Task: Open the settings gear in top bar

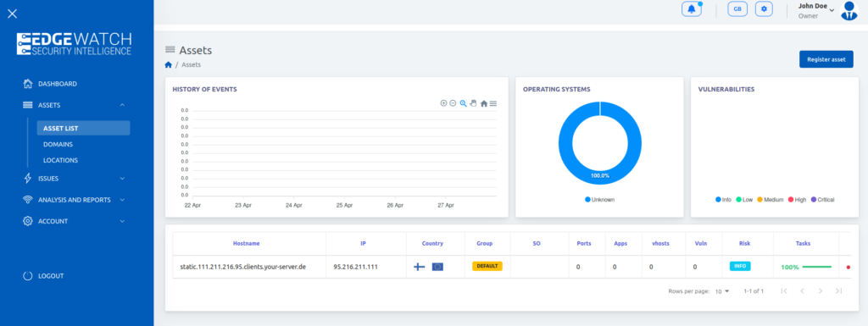Action: (x=764, y=8)
